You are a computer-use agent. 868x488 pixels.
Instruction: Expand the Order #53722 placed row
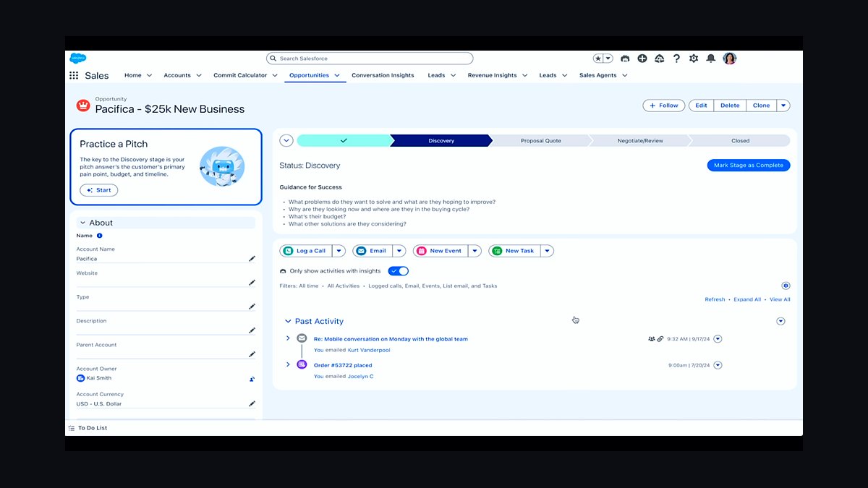point(287,364)
